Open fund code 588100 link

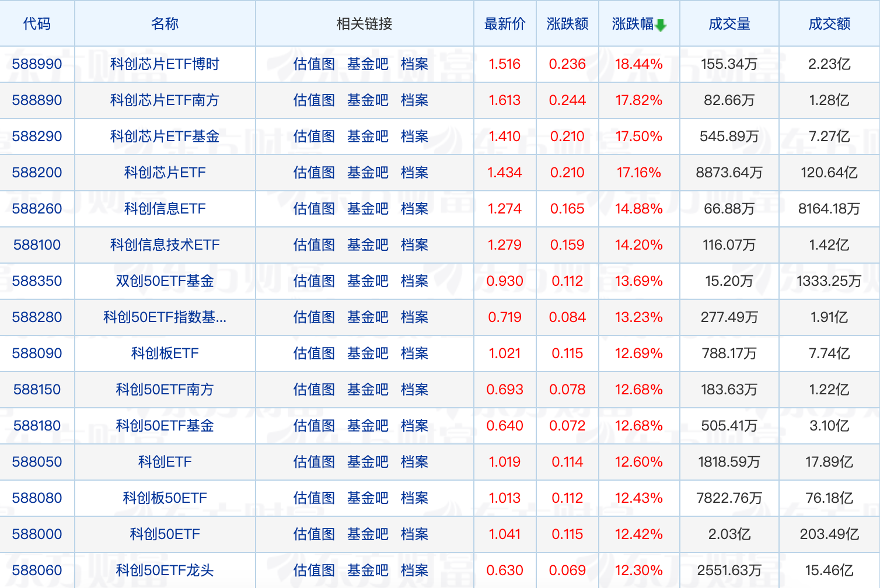click(x=37, y=245)
